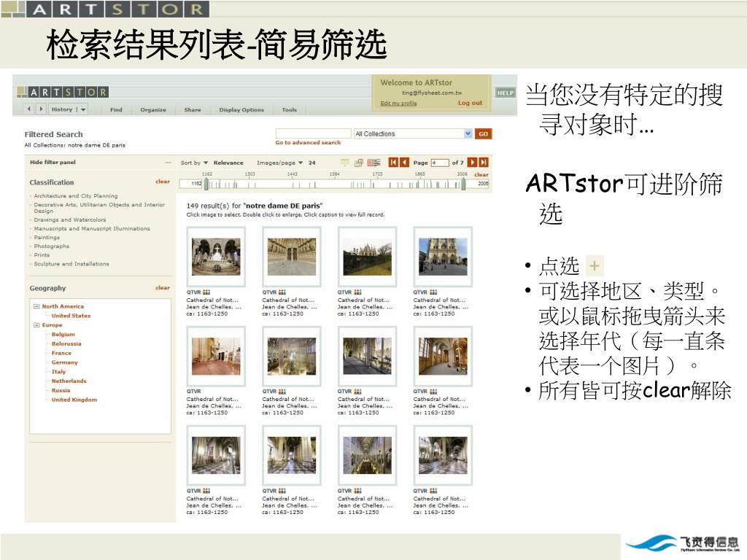Filter by Sculpture and Installations

tap(71, 264)
